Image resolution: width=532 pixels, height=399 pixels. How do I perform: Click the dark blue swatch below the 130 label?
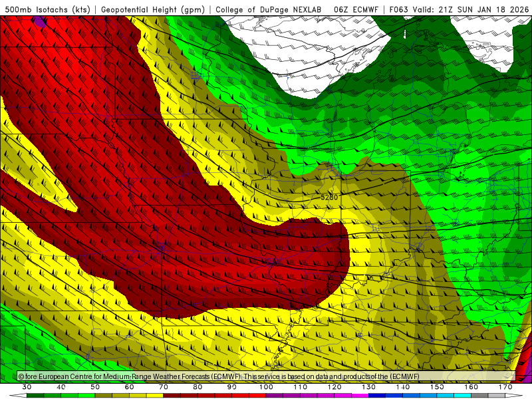377,396
